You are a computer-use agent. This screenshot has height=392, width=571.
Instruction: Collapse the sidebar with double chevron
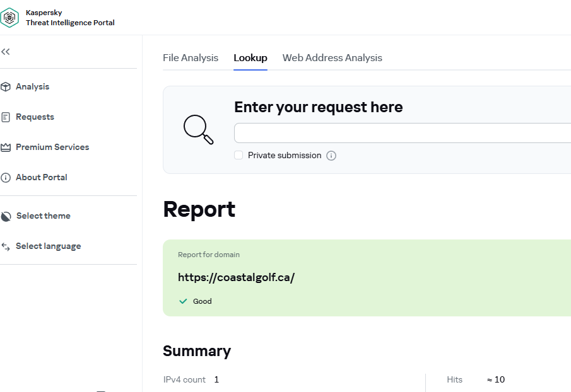pyautogui.click(x=6, y=52)
